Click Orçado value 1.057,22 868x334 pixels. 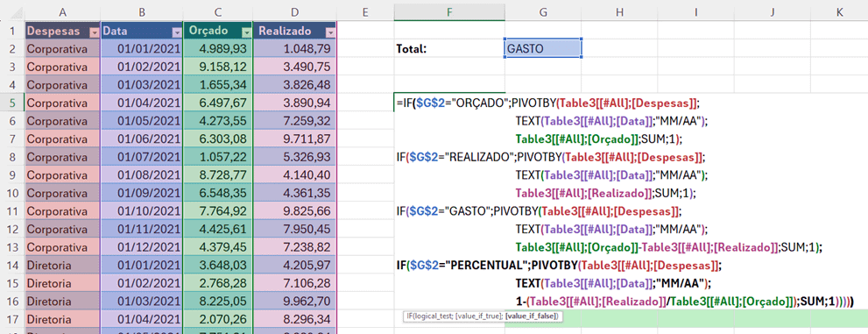click(x=217, y=157)
